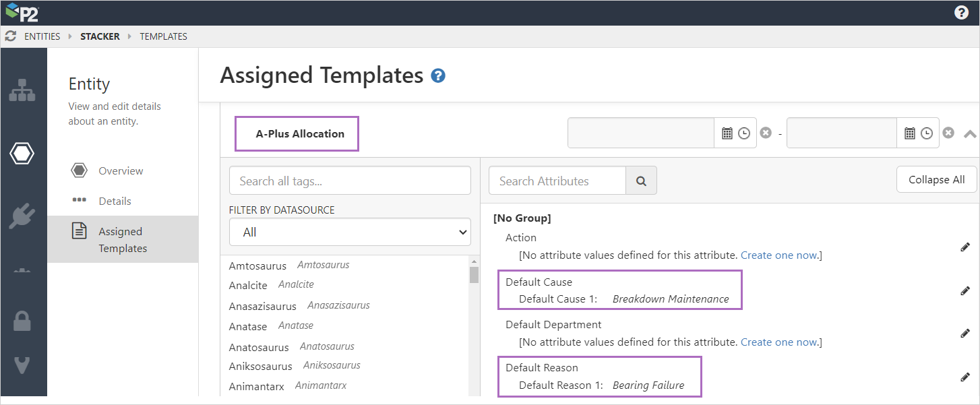Click the blue help icon beside Assigned Templates

click(438, 75)
